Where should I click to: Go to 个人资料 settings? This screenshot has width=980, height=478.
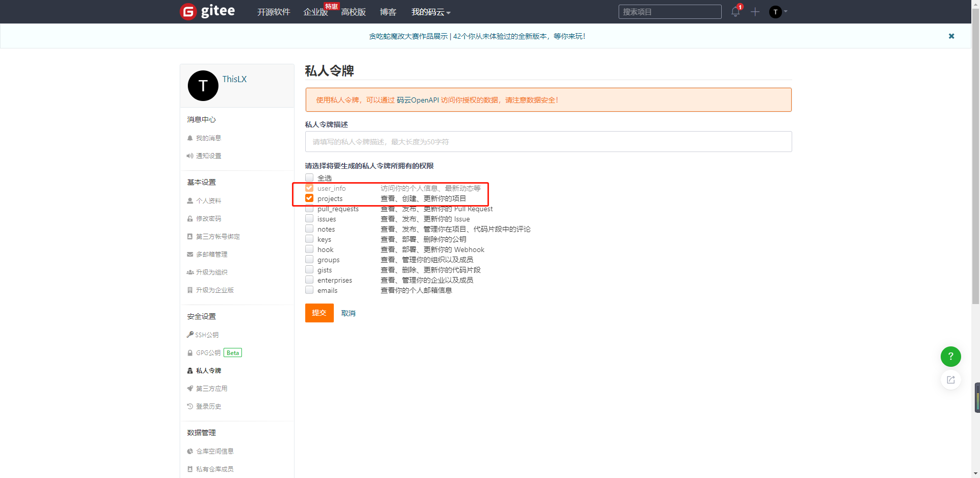pos(208,201)
